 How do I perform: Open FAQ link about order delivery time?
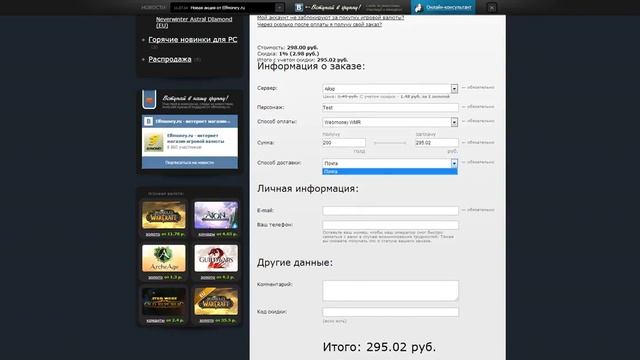tap(320, 24)
